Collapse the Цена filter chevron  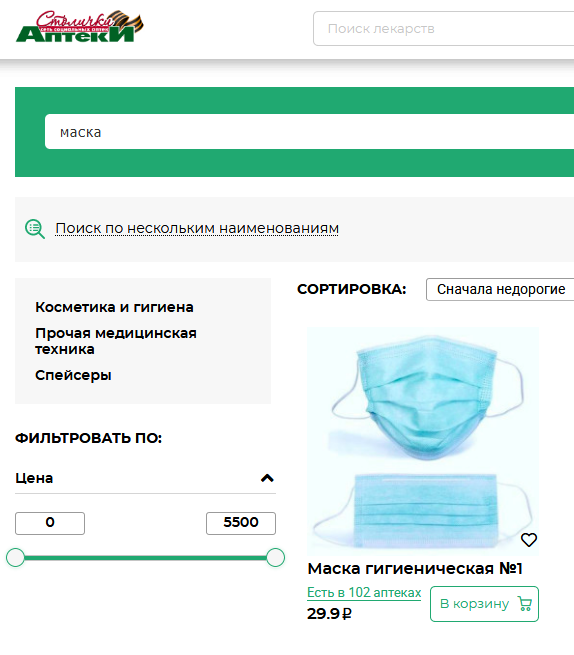pyautogui.click(x=267, y=478)
